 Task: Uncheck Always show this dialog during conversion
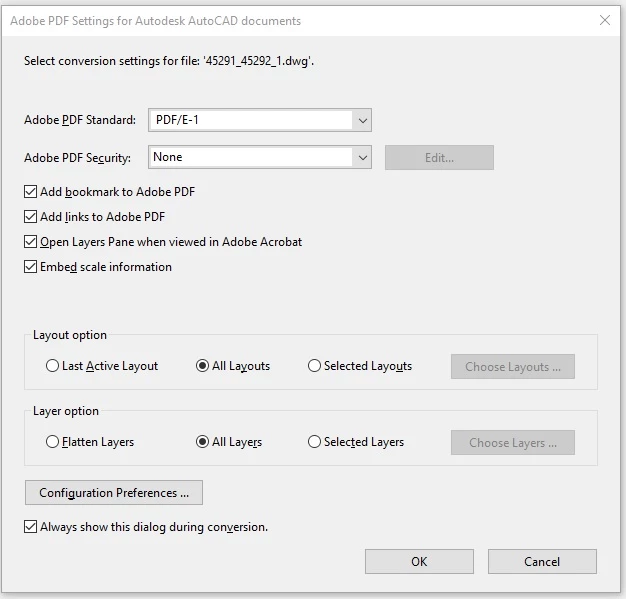30,527
